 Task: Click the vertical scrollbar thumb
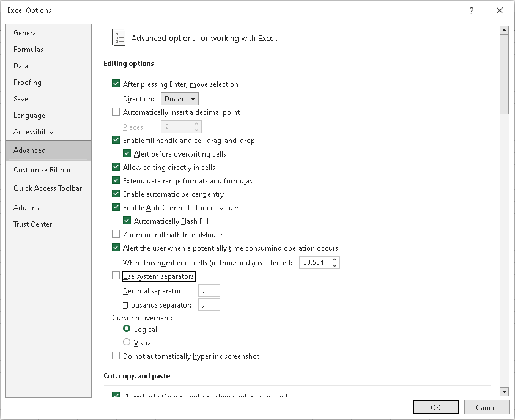[504, 75]
